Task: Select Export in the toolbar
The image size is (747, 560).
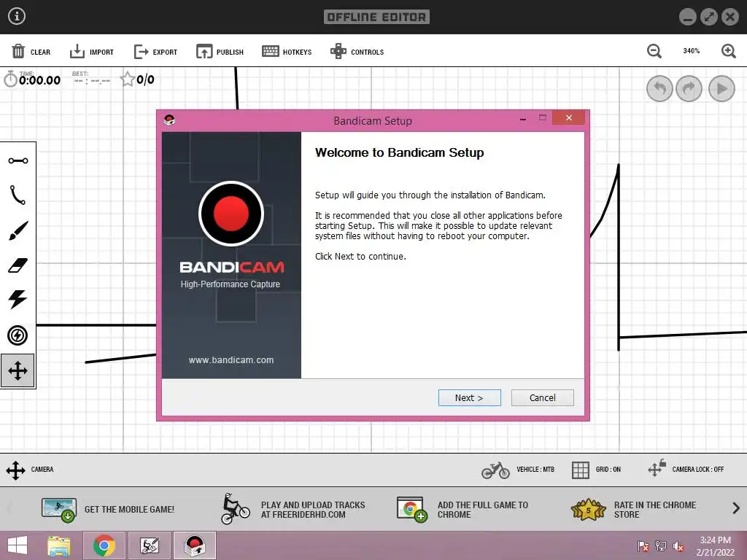Action: (155, 52)
